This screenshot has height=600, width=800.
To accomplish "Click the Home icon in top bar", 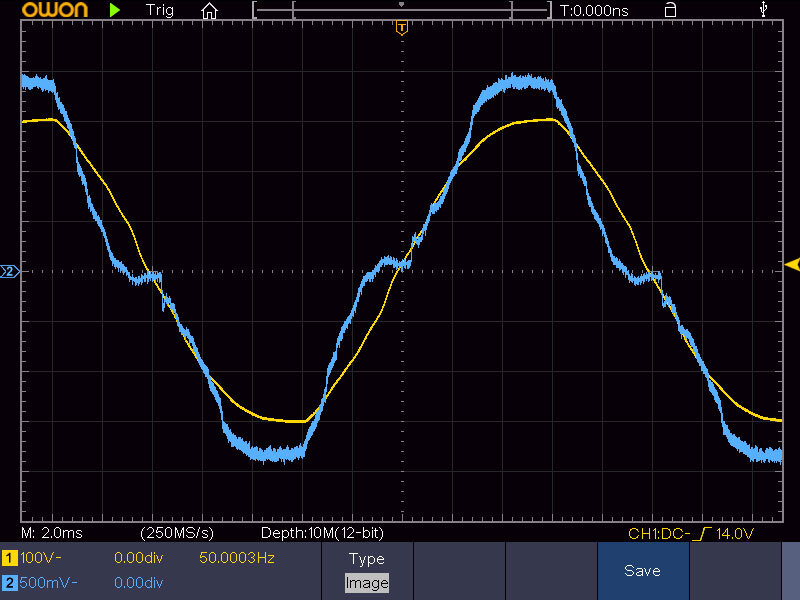I will click(209, 11).
